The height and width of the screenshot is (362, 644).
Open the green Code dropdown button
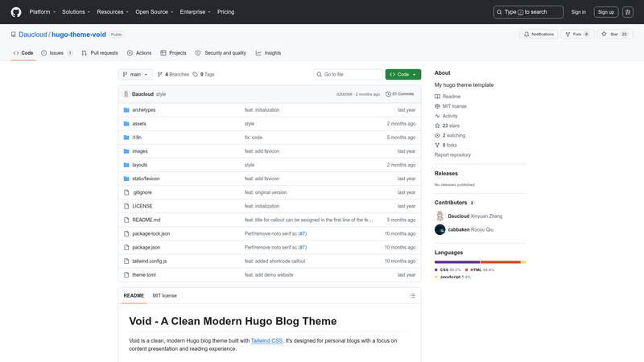[403, 74]
